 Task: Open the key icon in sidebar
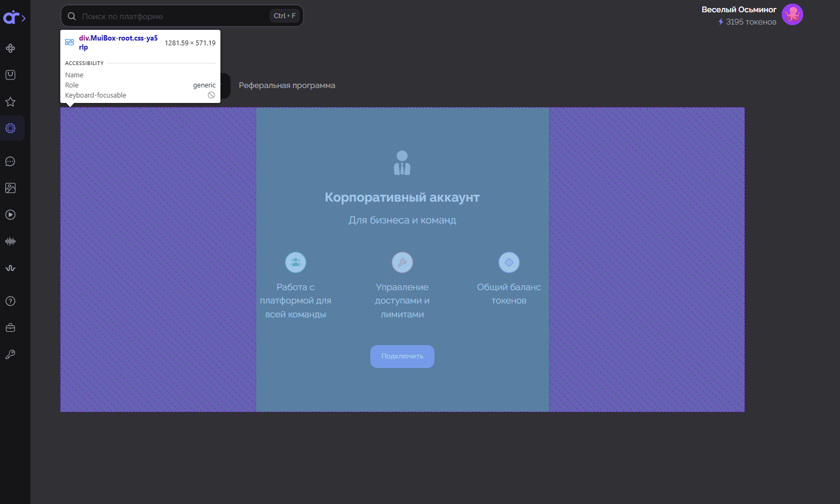(x=10, y=355)
